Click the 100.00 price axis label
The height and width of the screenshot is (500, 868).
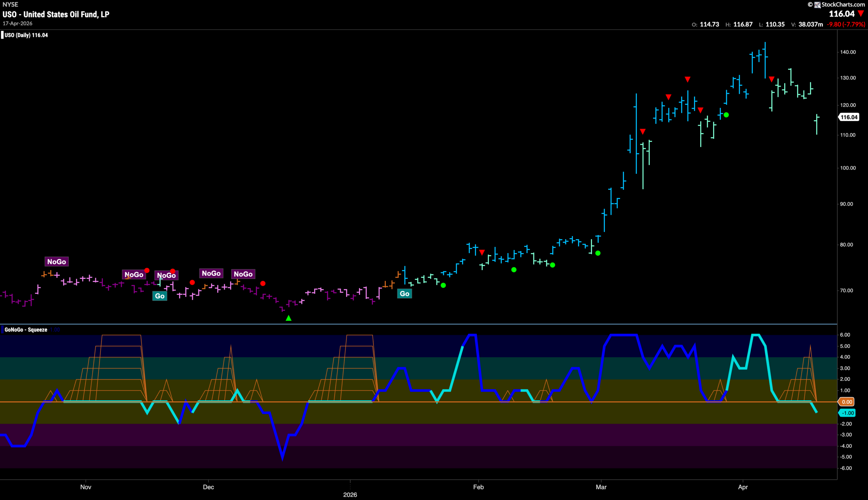click(848, 168)
